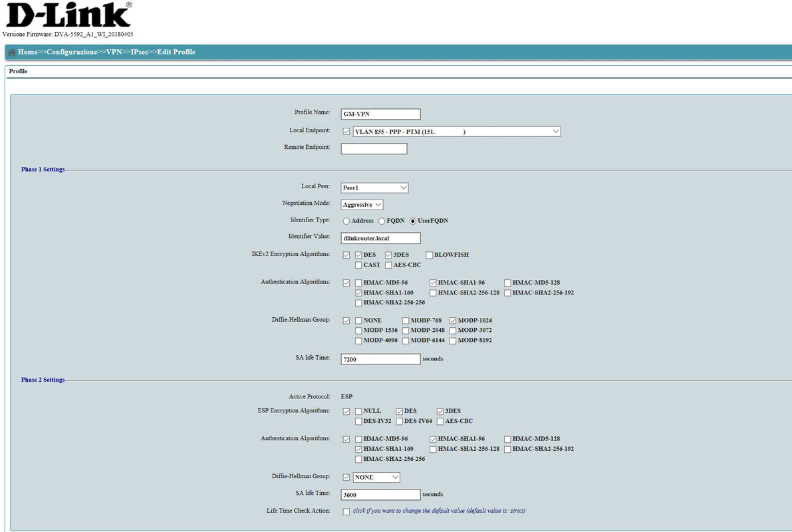Screen dimensions: 792x532
Task: Enable the MODP-4096 checkbox
Action: click(x=358, y=341)
